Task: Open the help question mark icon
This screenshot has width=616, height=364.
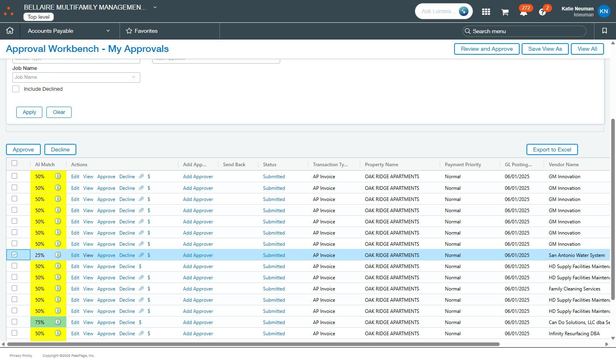Action: coord(542,12)
